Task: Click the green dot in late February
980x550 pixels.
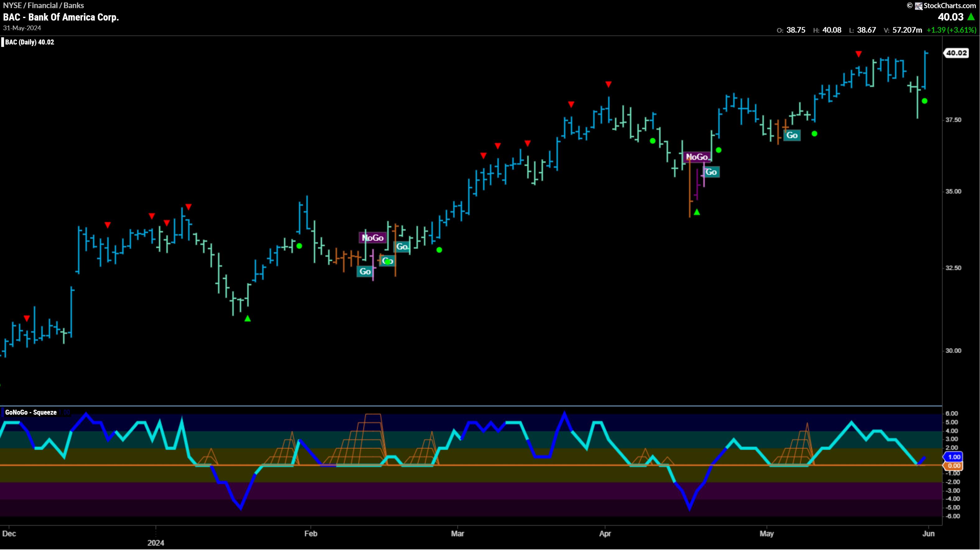Action: click(x=439, y=250)
